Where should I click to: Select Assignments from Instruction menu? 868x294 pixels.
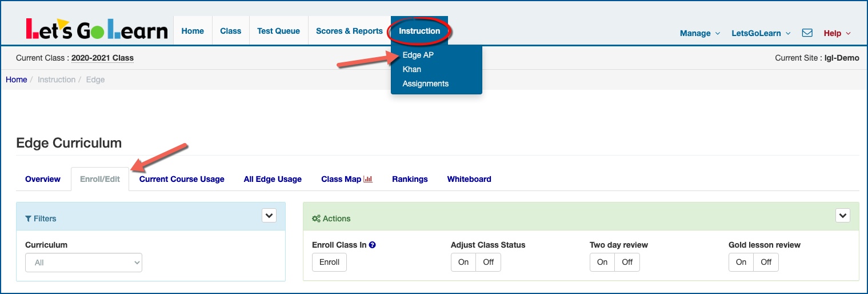(x=426, y=84)
